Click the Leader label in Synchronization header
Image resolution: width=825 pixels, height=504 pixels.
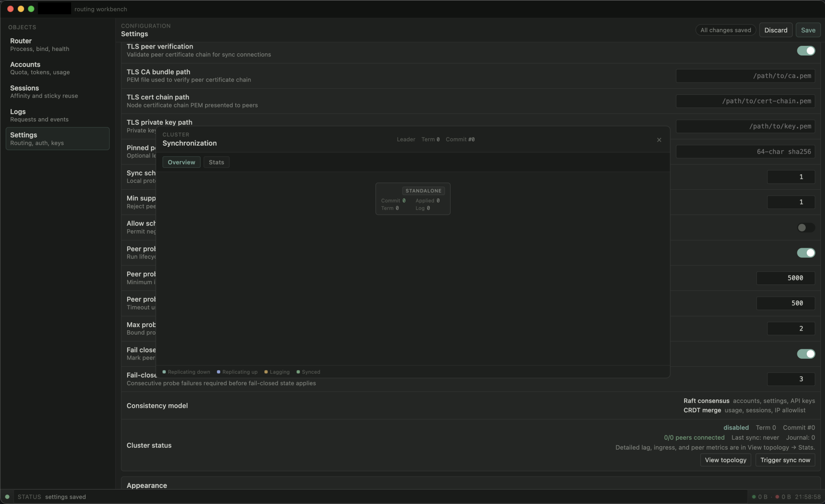pyautogui.click(x=406, y=140)
